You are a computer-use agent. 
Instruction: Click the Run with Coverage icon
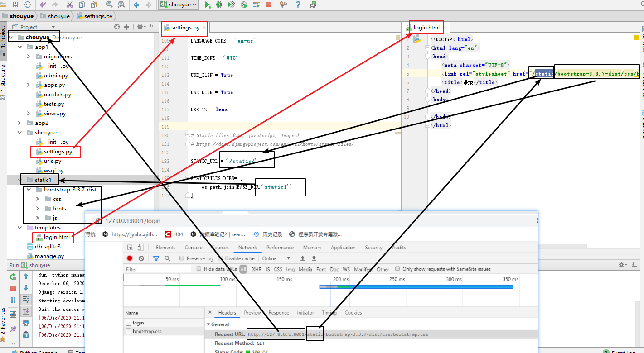[x=232, y=5]
